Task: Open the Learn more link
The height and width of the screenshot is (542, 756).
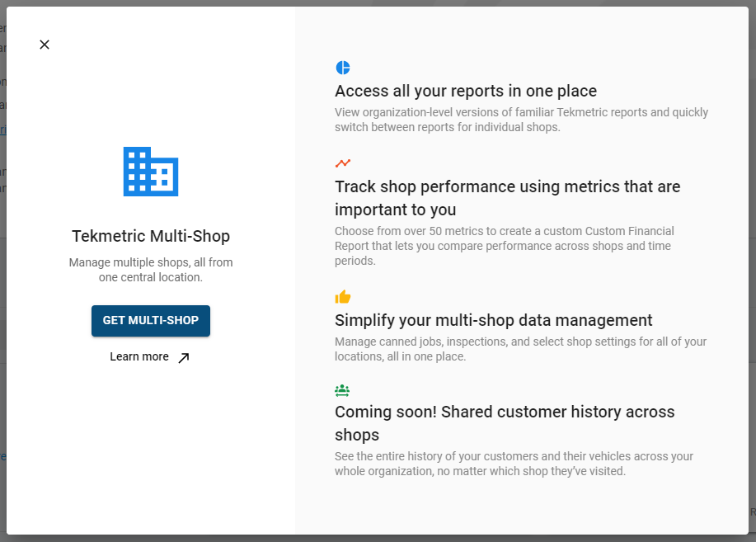Action: point(139,357)
